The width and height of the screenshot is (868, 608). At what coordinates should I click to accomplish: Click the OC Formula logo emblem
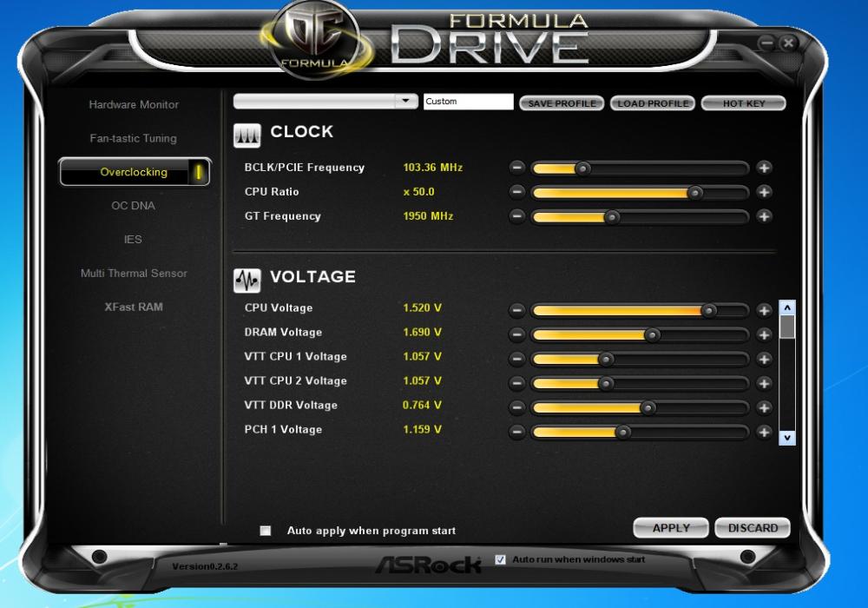point(316,39)
